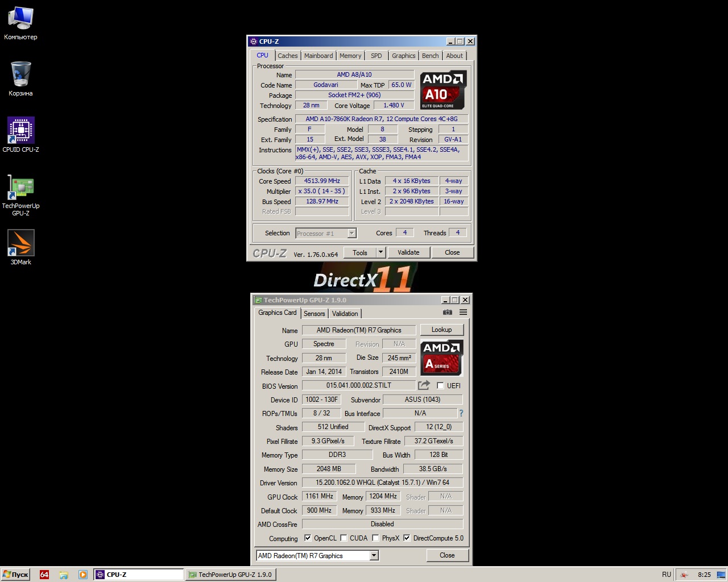The width and height of the screenshot is (728, 582).
Task: Click the Close button at the bottom of CPU-Z
Action: [x=452, y=252]
